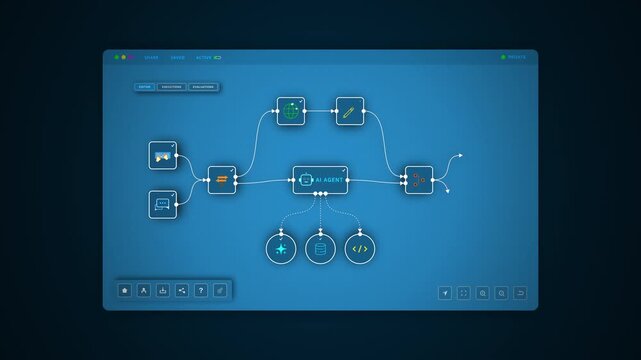Click the Saved status in top bar
The image size is (641, 360).
coord(177,58)
